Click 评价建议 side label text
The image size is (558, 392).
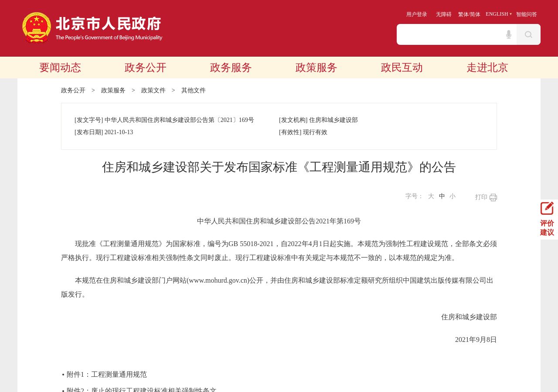[x=547, y=228]
